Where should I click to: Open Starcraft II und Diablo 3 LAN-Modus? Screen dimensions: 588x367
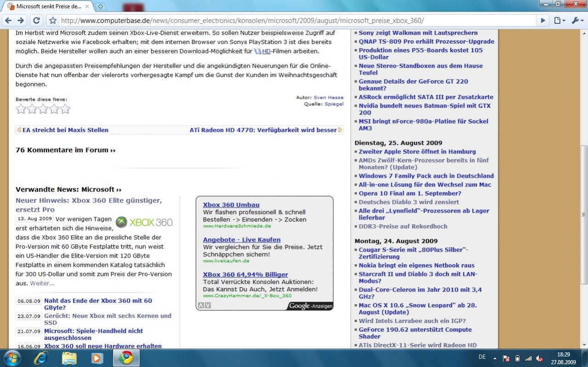tap(418, 278)
